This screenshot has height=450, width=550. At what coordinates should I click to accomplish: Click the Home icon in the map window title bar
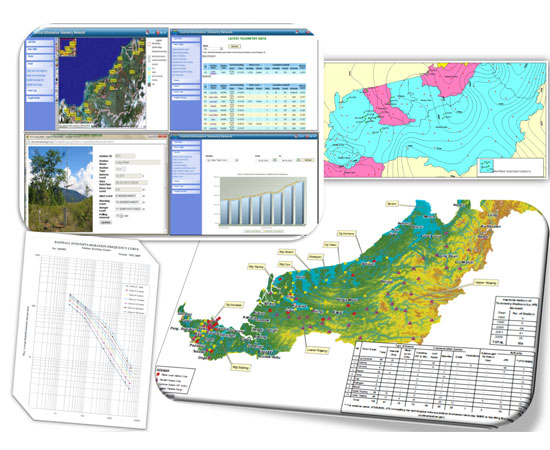(x=147, y=32)
